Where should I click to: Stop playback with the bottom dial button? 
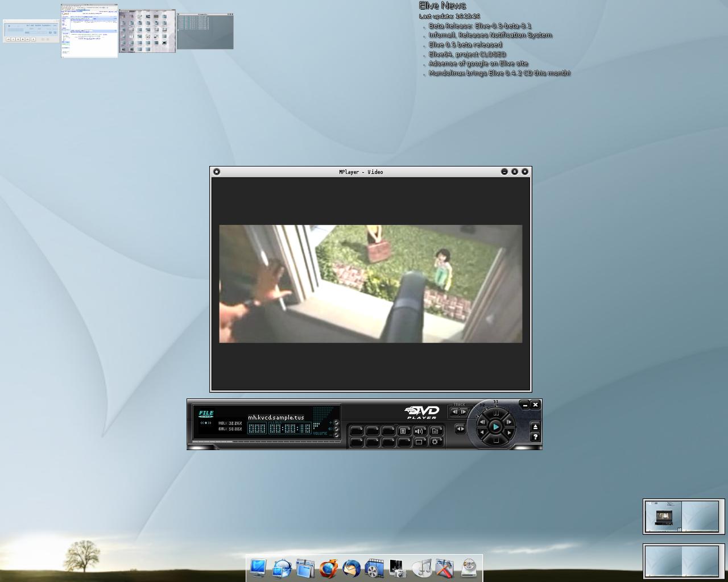[496, 440]
